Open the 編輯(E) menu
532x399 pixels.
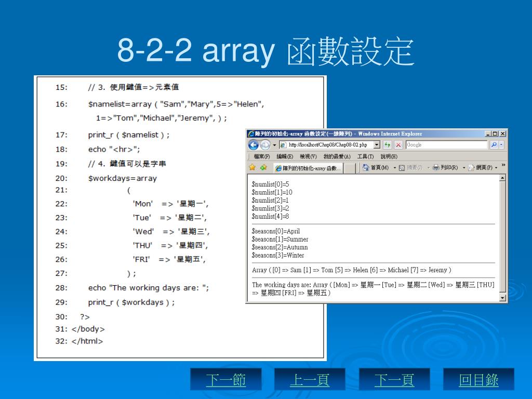click(x=285, y=156)
